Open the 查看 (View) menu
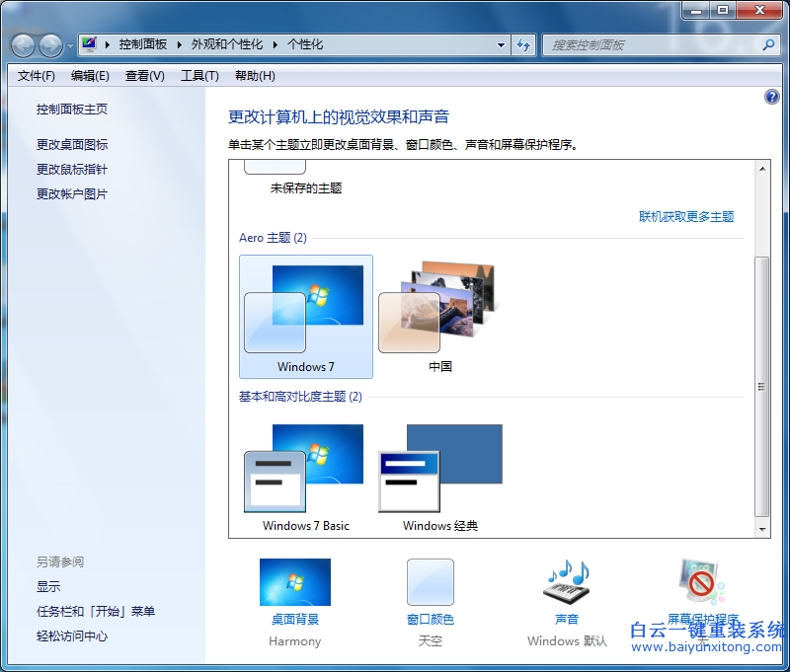The height and width of the screenshot is (672, 790). pos(144,75)
